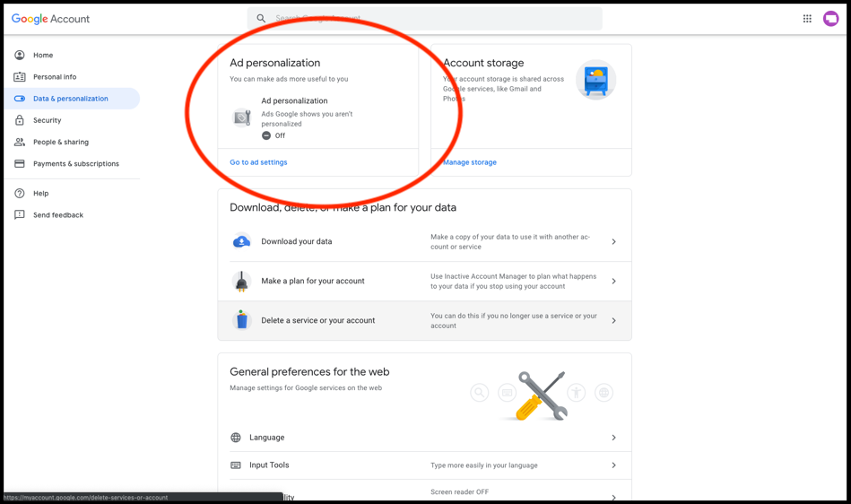Click the account storage cabinet illustration
Image resolution: width=851 pixels, height=504 pixels.
(x=595, y=80)
